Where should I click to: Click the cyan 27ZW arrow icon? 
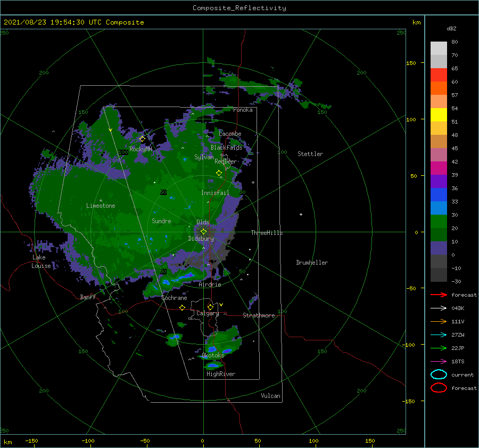[x=439, y=335]
